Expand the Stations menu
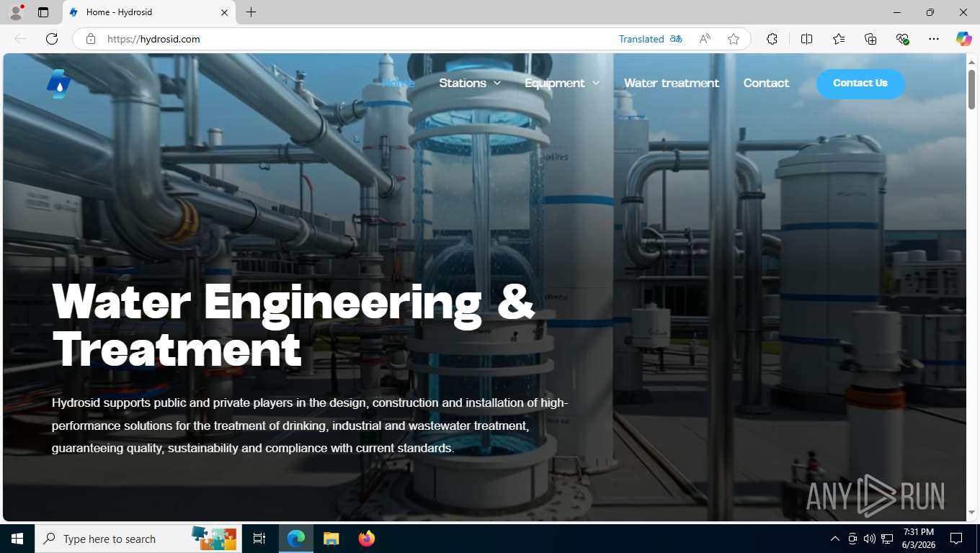This screenshot has width=980, height=553. 469,83
